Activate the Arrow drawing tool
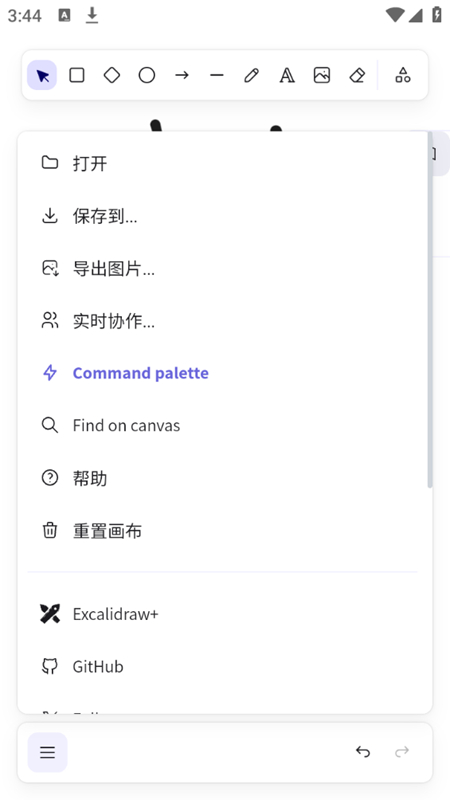 [182, 76]
